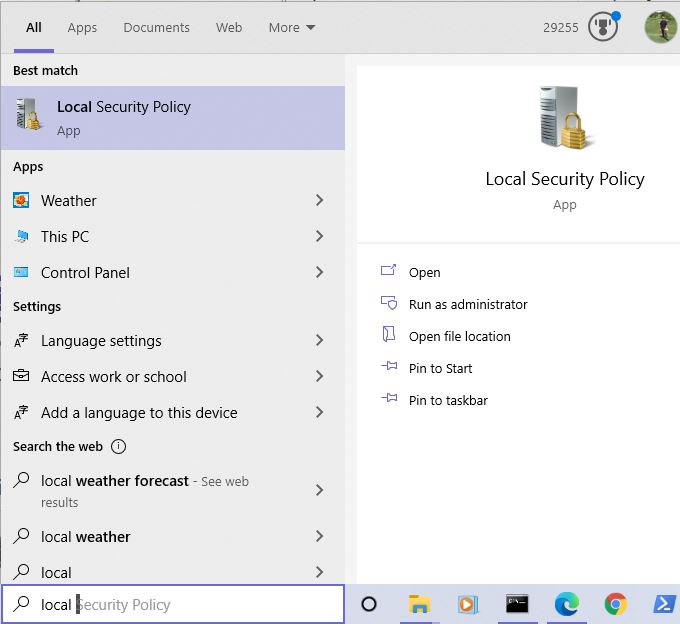Viewport: 680px width, 624px height.
Task: Expand the local weather suggestion chevron
Action: (x=320, y=536)
